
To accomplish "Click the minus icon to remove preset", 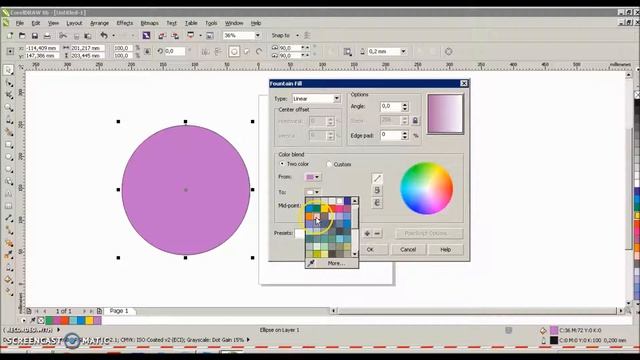I will [x=377, y=233].
